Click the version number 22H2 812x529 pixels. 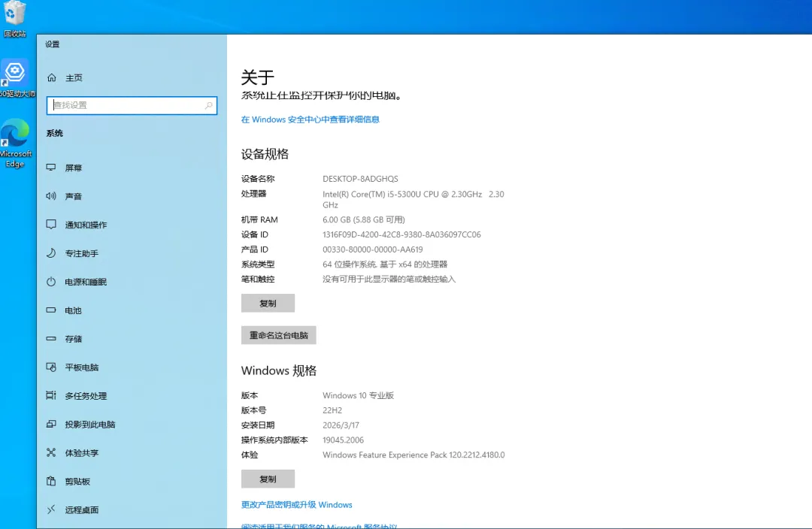(332, 410)
